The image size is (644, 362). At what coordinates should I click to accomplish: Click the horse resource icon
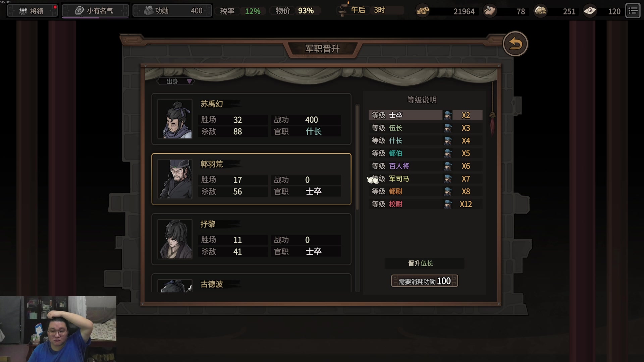point(490,11)
